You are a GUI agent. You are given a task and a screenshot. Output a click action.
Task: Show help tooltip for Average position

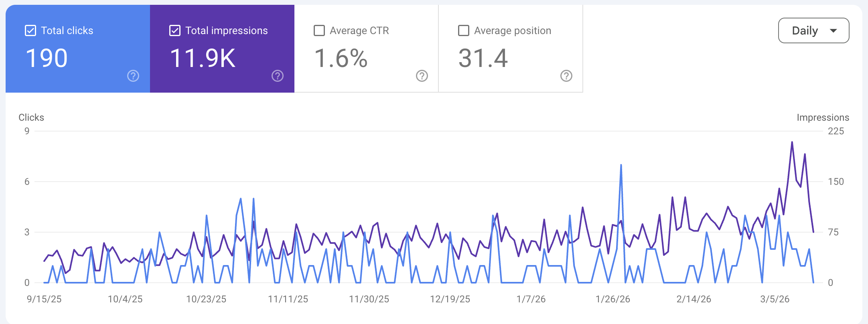coord(566,76)
